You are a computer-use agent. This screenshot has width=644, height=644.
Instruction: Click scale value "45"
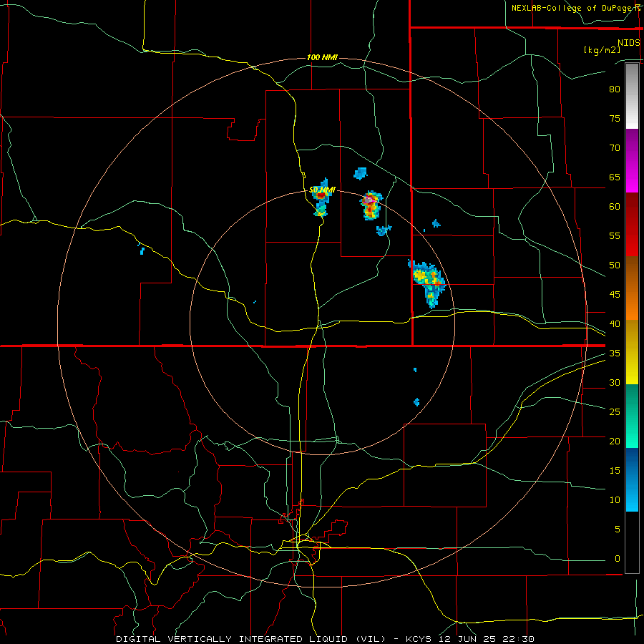(x=615, y=295)
